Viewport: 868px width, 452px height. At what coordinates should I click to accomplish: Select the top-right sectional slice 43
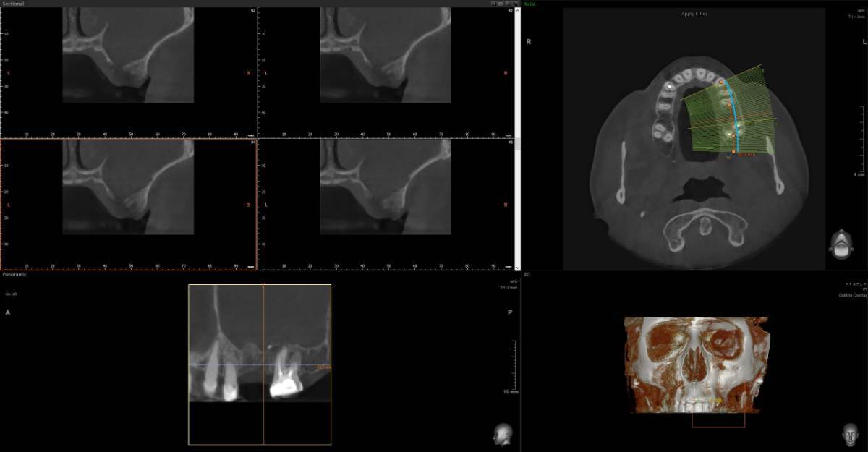(386, 72)
